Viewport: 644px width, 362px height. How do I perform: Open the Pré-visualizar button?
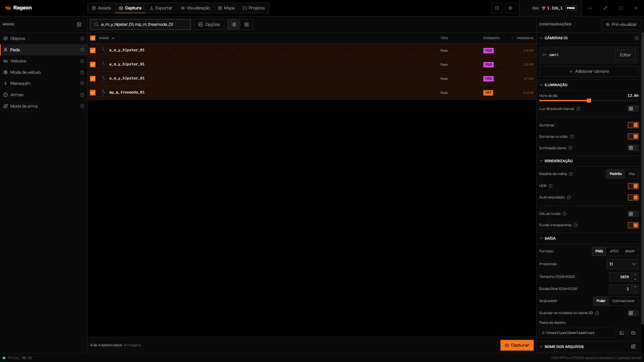pos(621,24)
